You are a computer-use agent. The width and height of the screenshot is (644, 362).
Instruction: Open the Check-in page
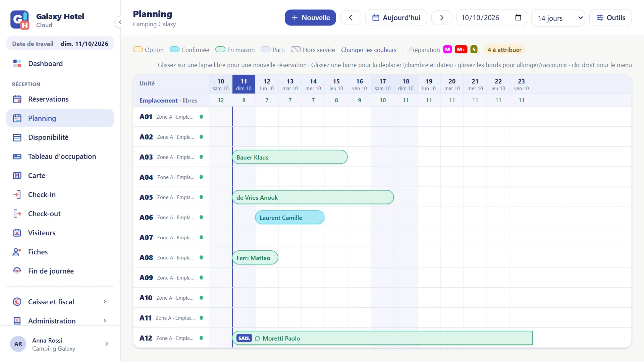point(60,195)
